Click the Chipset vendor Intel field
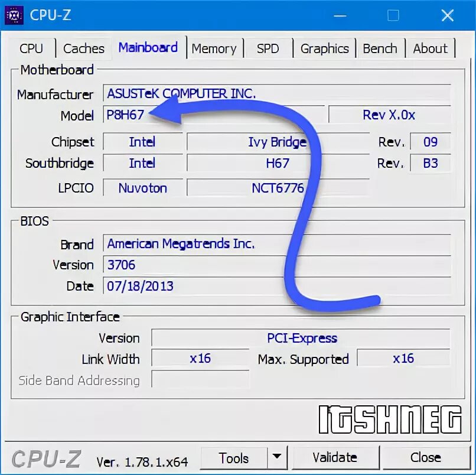Viewport: 476px width, 475px height. click(x=143, y=142)
